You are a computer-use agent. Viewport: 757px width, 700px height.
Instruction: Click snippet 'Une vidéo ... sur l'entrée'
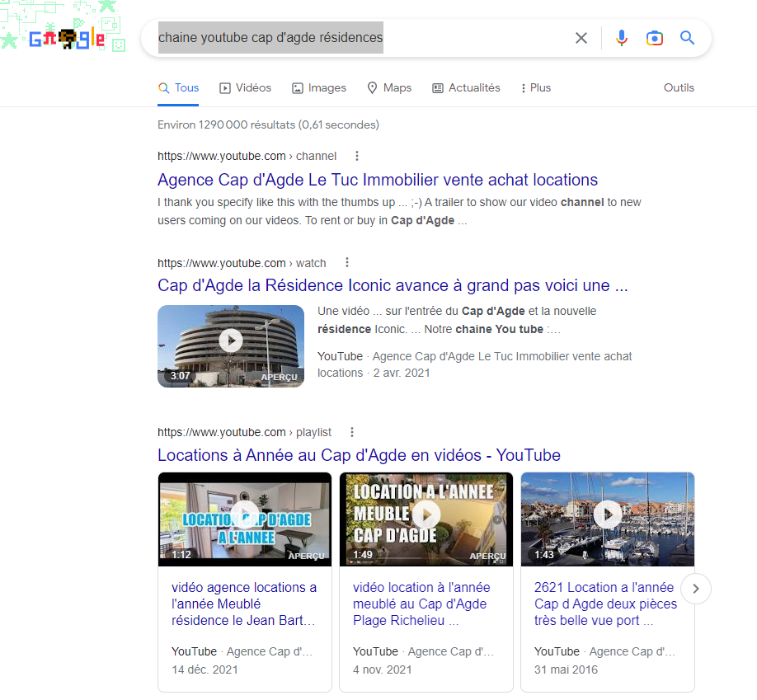[457, 320]
